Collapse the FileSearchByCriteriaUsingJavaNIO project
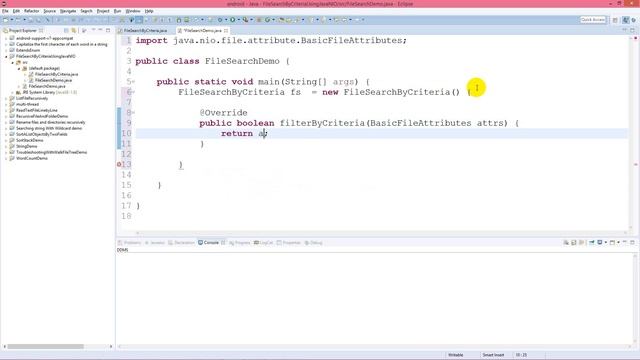Viewport: 640px width, 360px height. coord(6,56)
